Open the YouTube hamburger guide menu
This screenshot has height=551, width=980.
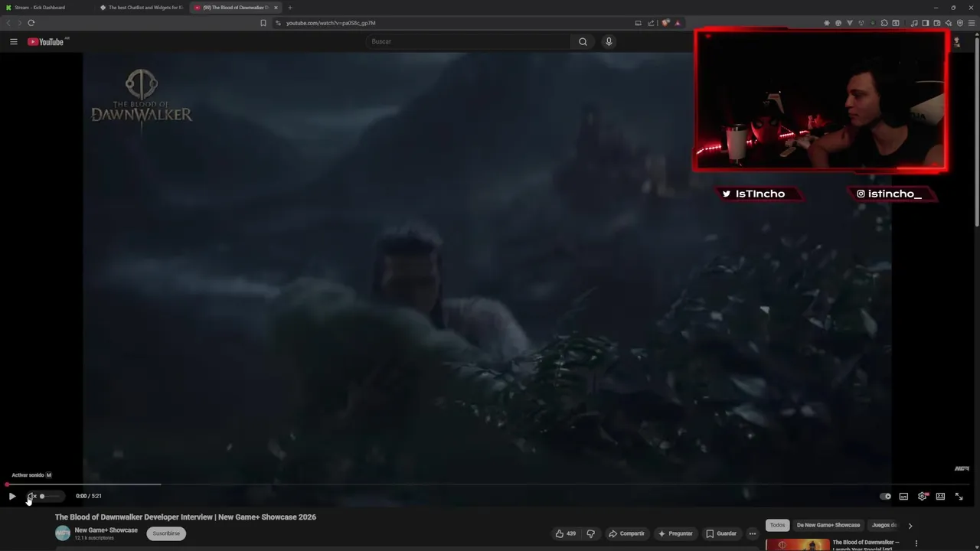click(13, 41)
